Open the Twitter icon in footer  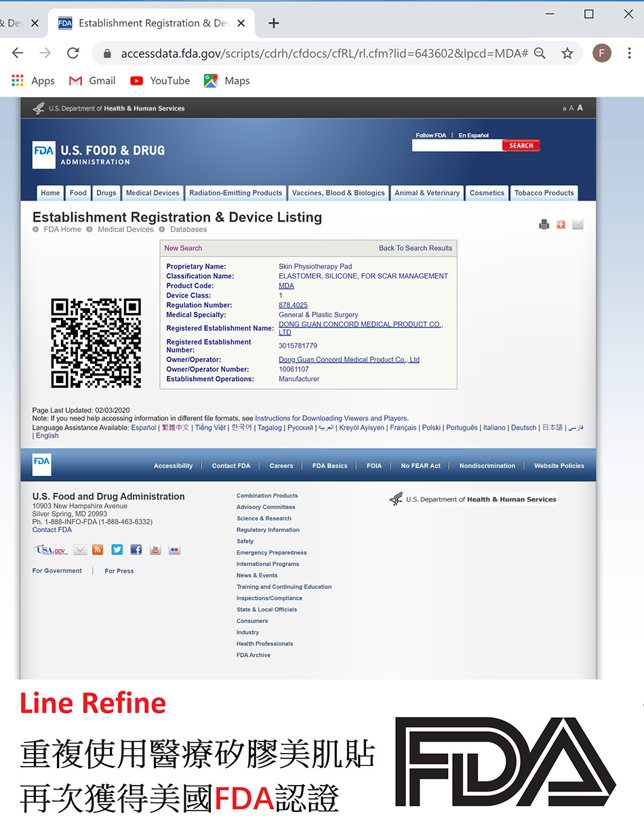pyautogui.click(x=117, y=550)
